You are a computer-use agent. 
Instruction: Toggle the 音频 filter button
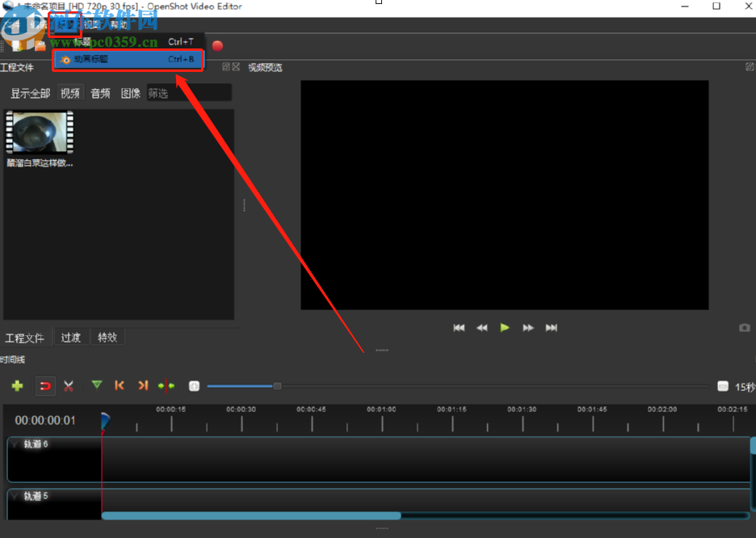pyautogui.click(x=100, y=94)
